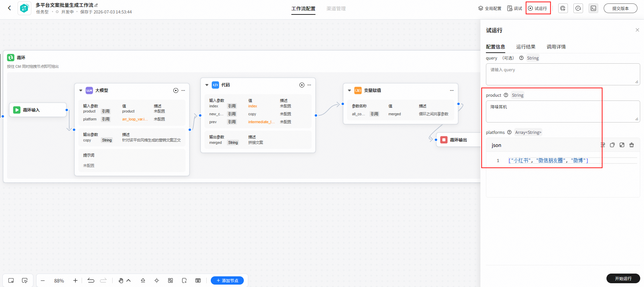Undo the last canvas action
The image size is (644, 287).
pos(91,280)
